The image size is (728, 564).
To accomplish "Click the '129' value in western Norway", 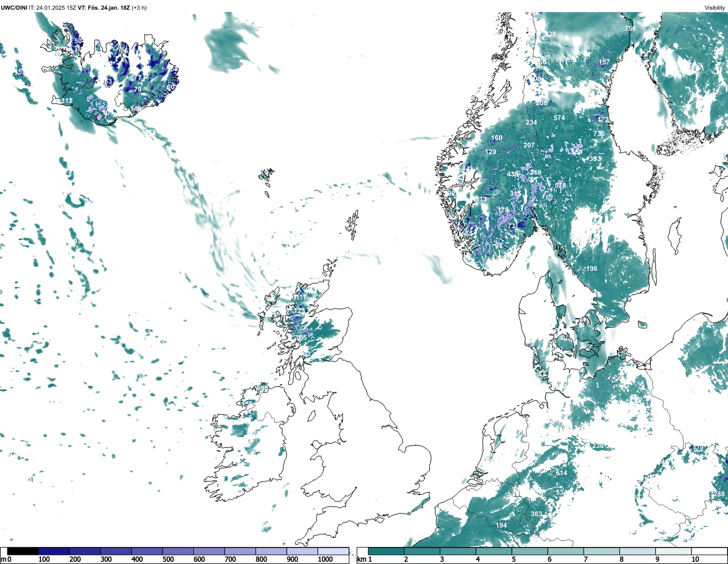I will pyautogui.click(x=490, y=152).
